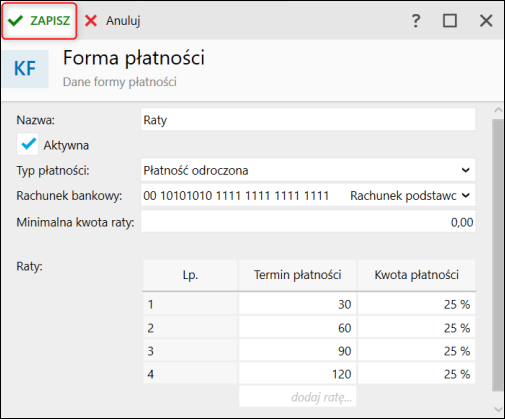
Task: Maximize the Forma płatności window
Action: point(450,21)
